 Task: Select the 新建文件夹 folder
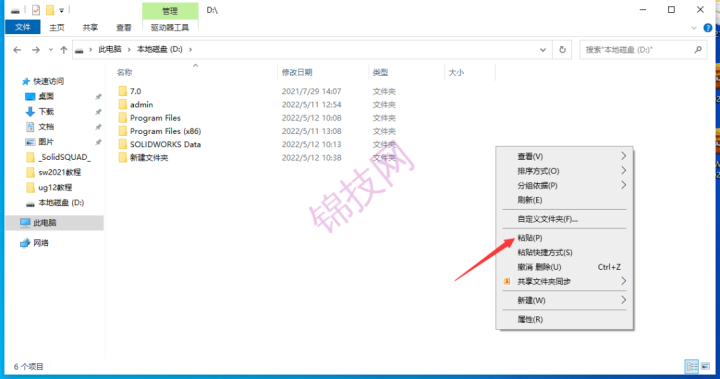tap(149, 158)
